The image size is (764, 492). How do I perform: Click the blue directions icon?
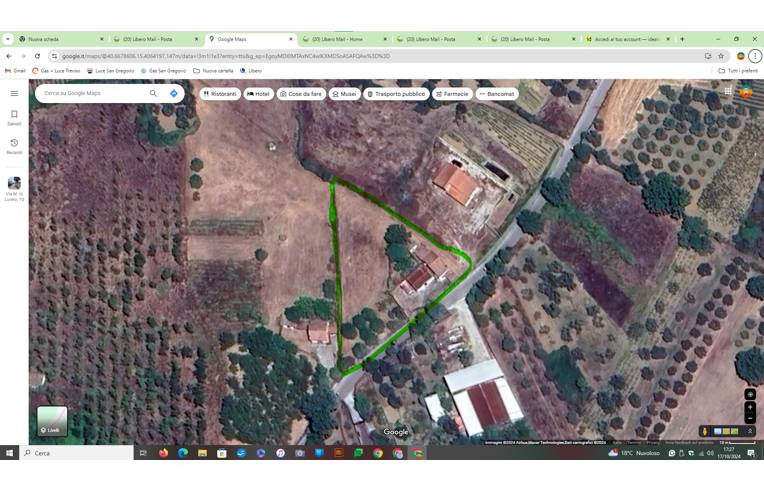173,93
